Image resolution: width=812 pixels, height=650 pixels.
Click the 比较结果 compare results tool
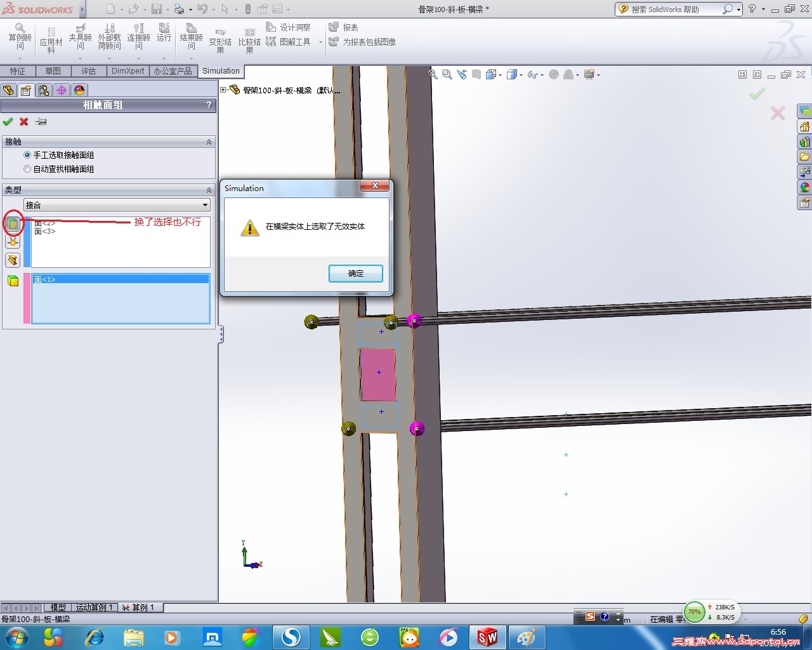click(x=249, y=41)
